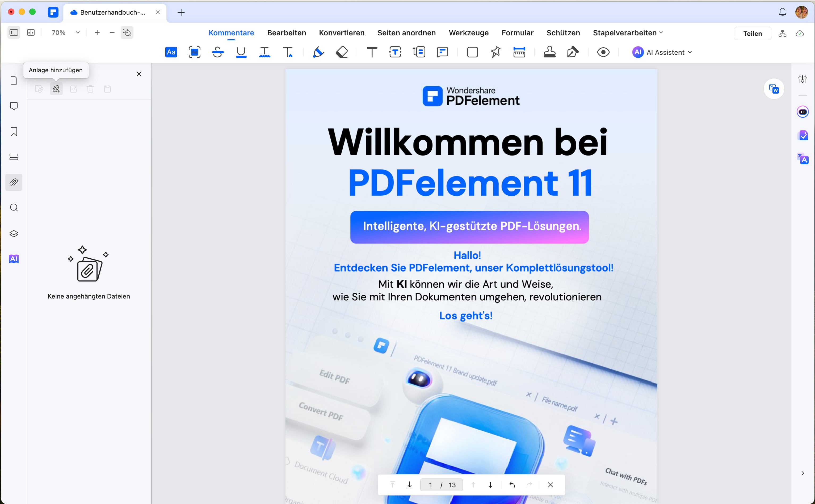Select the text callout tool
Image resolution: width=815 pixels, height=504 pixels.
(x=419, y=52)
